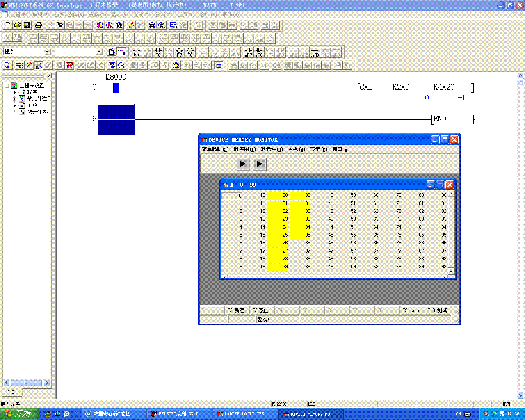525x420 pixels.
Task: Click the device table scroll down arrow
Action: [451, 271]
